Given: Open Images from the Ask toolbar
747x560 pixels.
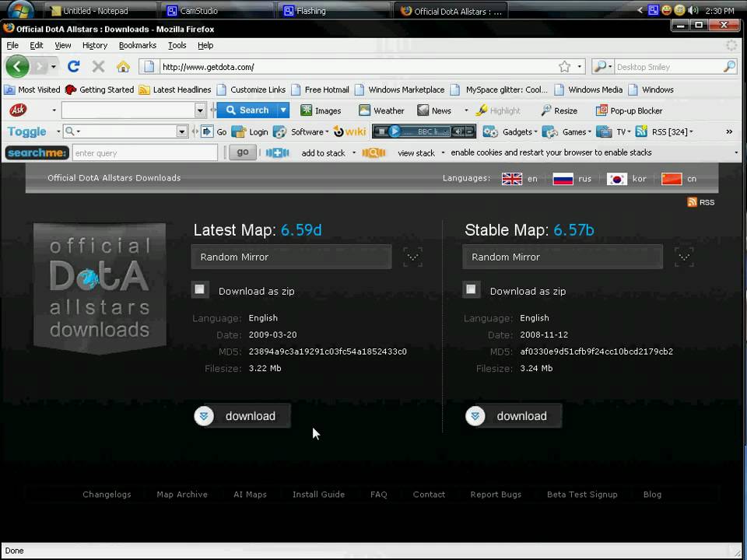Looking at the screenshot, I should tap(321, 110).
